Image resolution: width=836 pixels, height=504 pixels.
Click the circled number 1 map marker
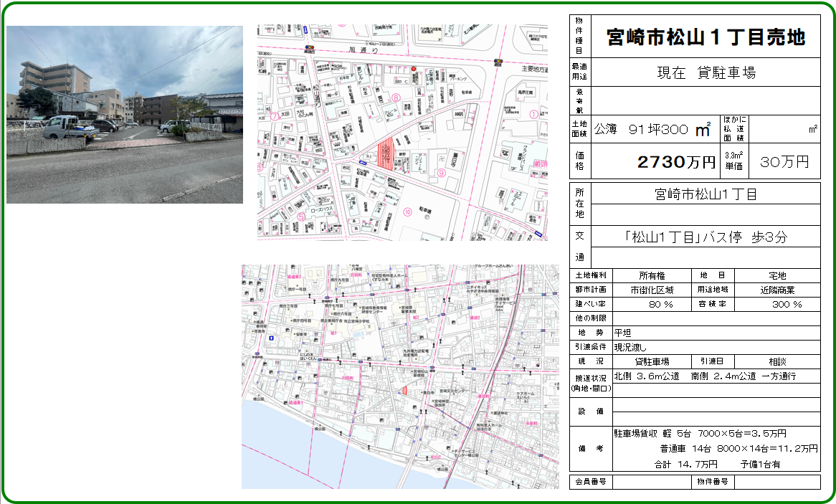pos(533,114)
